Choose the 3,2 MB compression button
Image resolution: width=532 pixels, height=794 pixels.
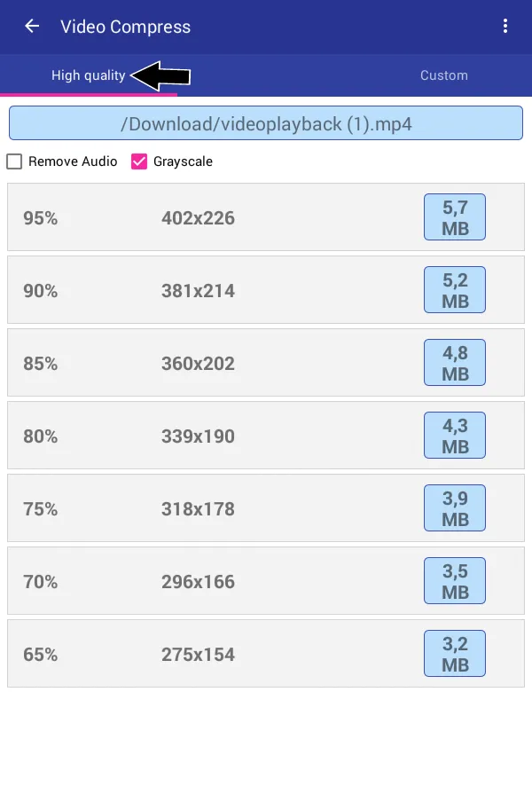point(455,653)
